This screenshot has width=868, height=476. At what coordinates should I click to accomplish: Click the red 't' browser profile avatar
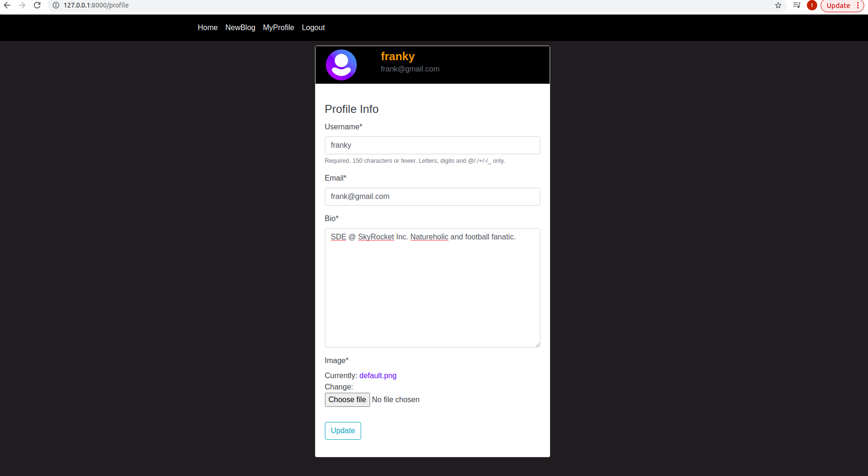click(812, 5)
